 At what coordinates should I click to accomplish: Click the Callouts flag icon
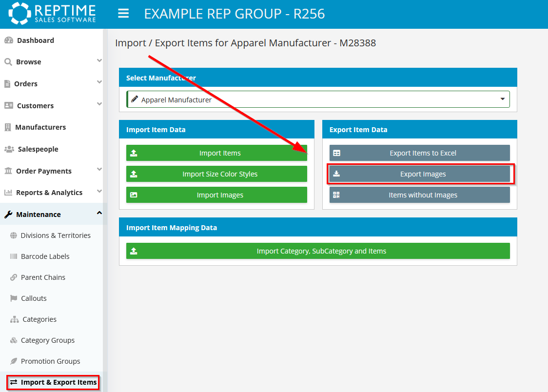coord(14,298)
